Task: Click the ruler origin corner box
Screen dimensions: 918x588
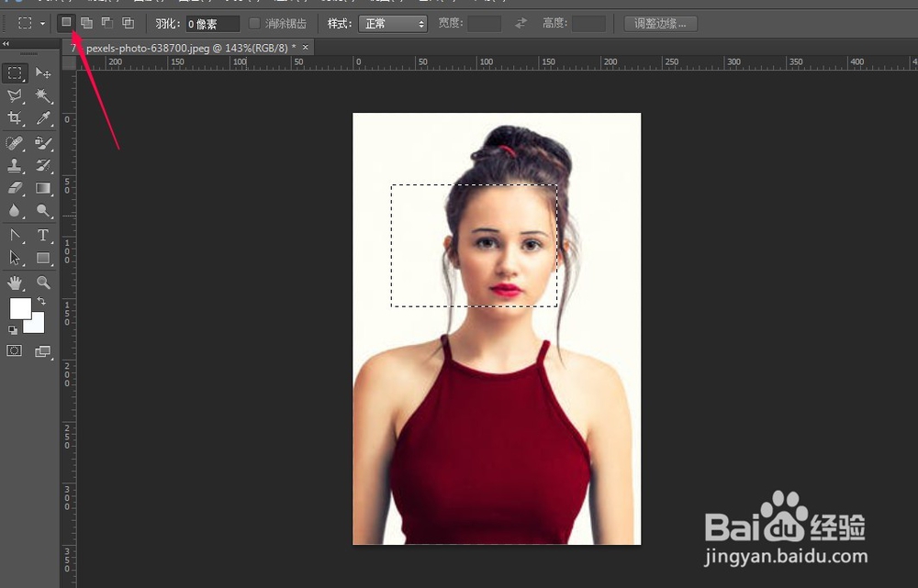Action: tap(69, 62)
